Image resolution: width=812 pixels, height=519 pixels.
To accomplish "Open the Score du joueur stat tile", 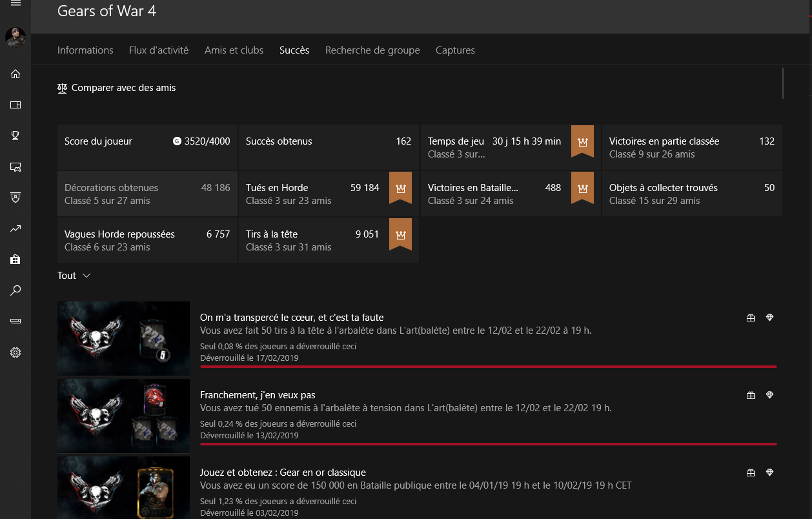I will (x=147, y=147).
